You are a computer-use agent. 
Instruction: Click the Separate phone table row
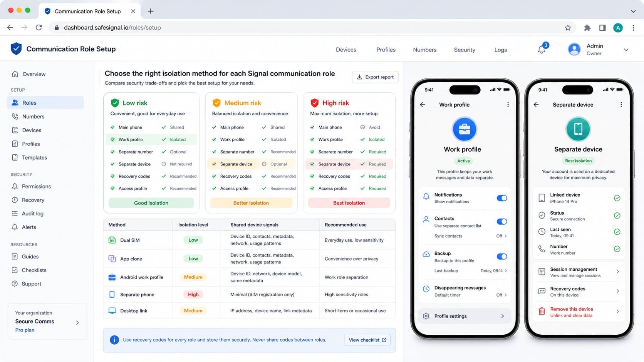coord(249,295)
